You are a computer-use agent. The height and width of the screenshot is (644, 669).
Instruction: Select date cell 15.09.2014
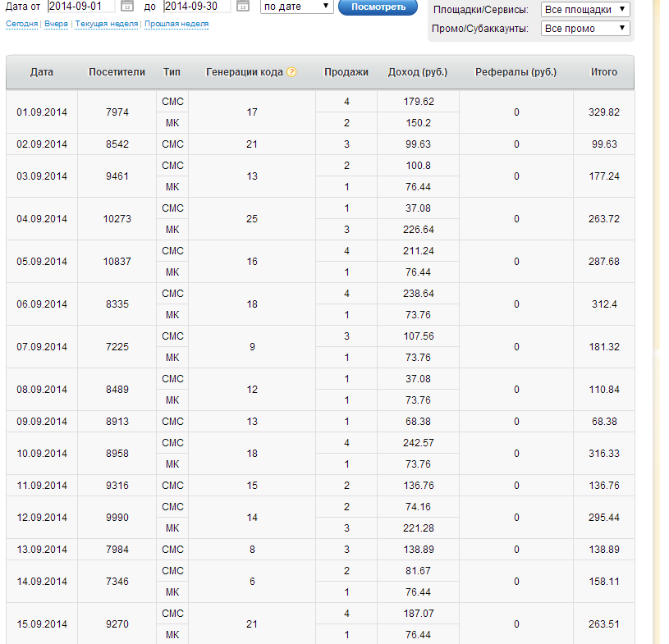click(42, 624)
